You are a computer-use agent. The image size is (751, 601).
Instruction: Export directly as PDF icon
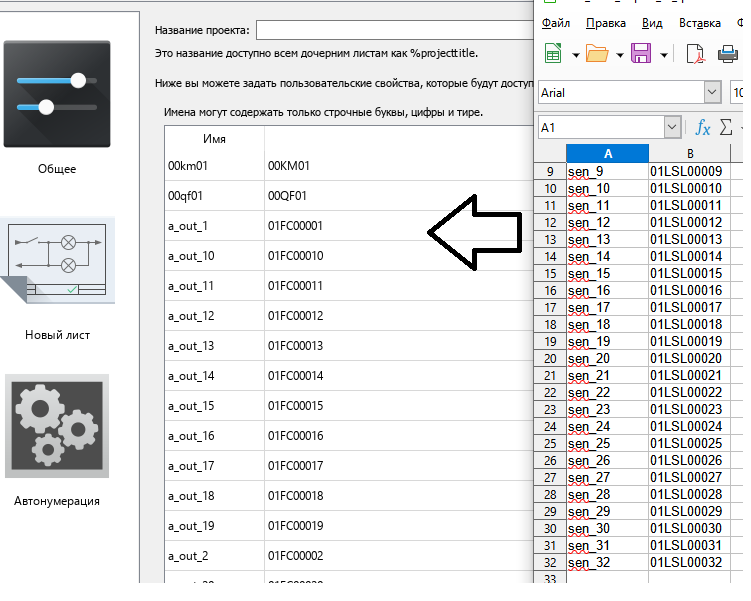[697, 54]
